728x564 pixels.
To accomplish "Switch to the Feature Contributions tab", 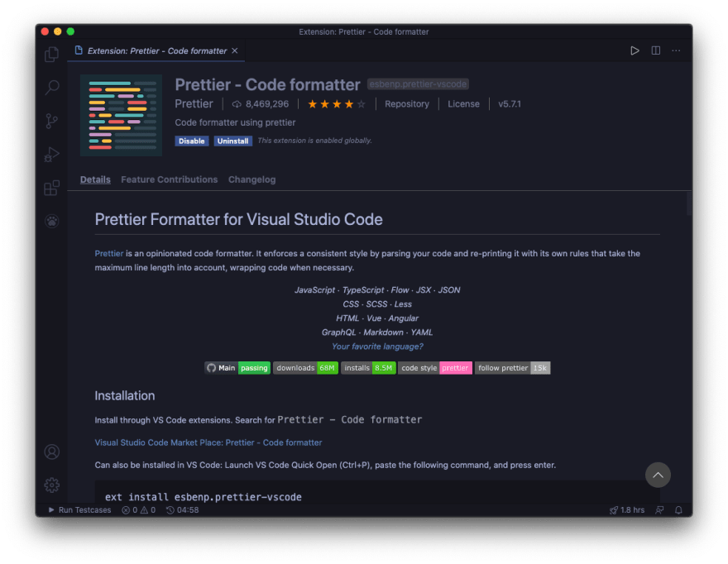I will pyautogui.click(x=169, y=179).
